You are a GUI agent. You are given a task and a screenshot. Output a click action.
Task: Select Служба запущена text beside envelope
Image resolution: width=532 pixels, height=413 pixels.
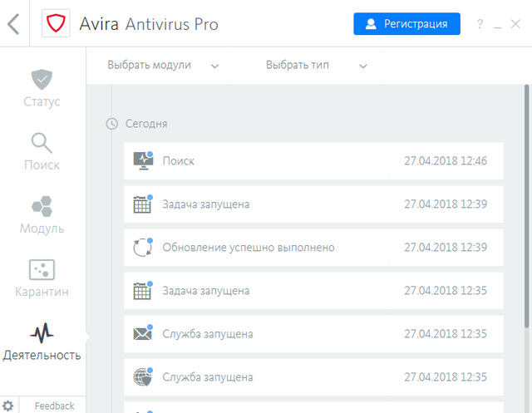(208, 334)
